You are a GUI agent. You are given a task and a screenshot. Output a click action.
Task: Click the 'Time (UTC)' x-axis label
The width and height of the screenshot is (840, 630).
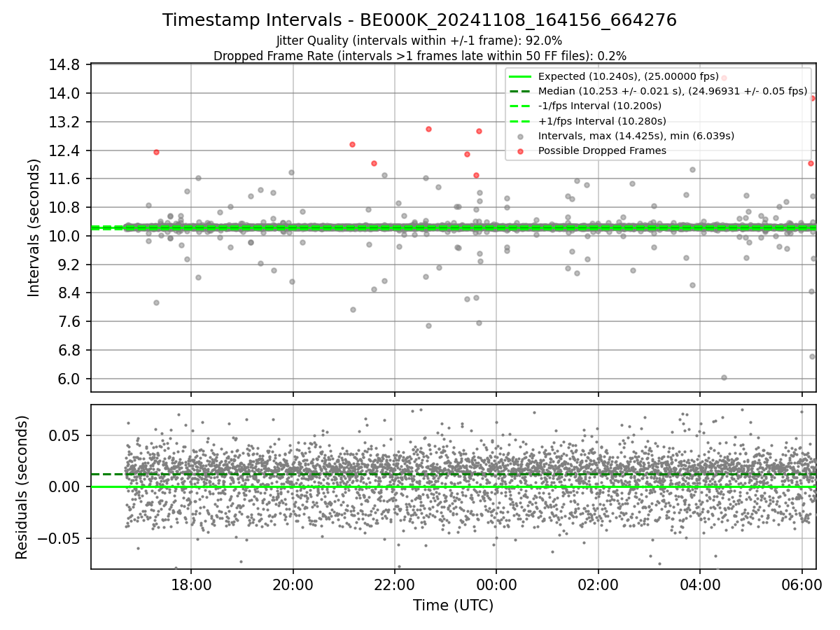[453, 605]
